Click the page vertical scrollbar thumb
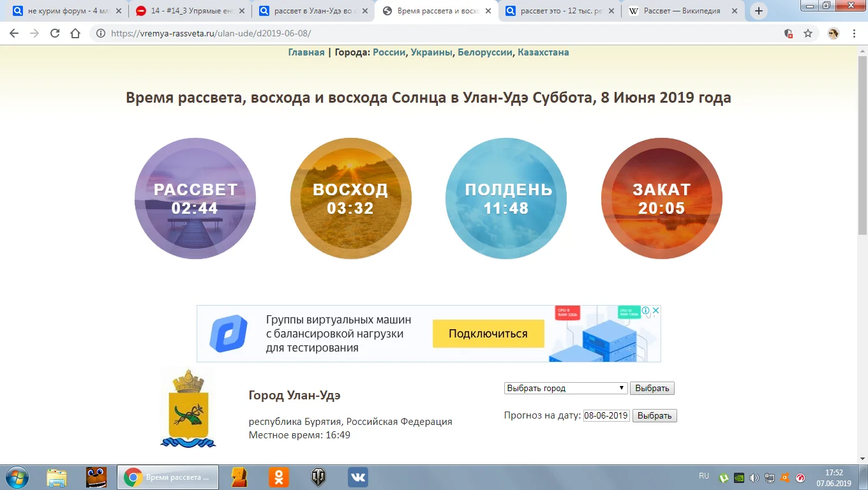 (862, 147)
